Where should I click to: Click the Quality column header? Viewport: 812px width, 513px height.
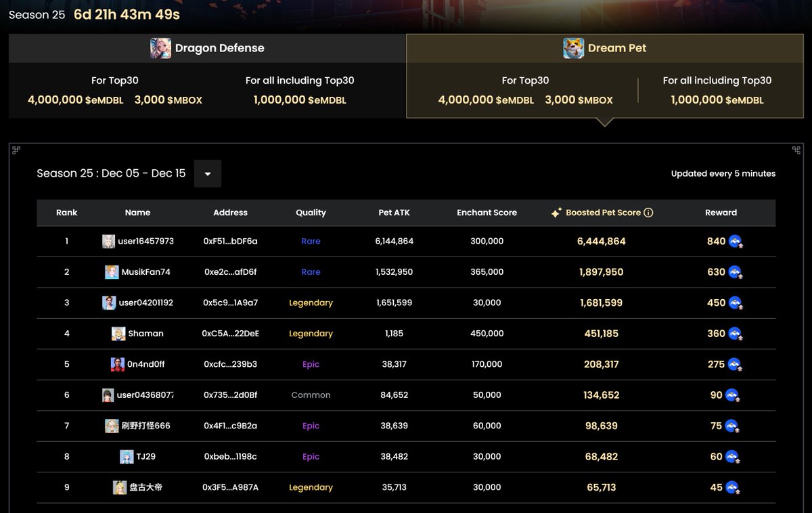point(311,213)
